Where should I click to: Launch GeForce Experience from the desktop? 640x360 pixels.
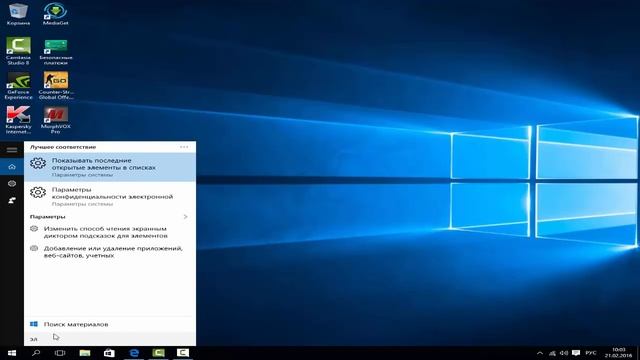18,86
